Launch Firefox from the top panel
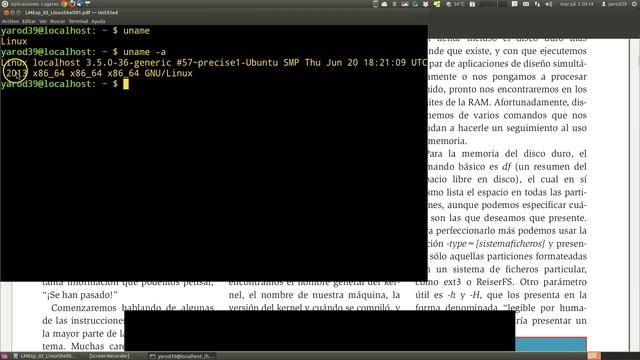 coord(72,4)
